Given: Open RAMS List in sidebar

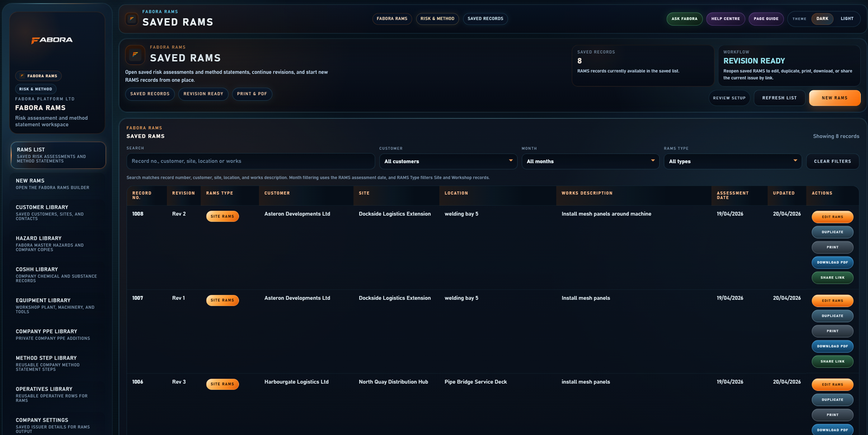Looking at the screenshot, I should [58, 155].
